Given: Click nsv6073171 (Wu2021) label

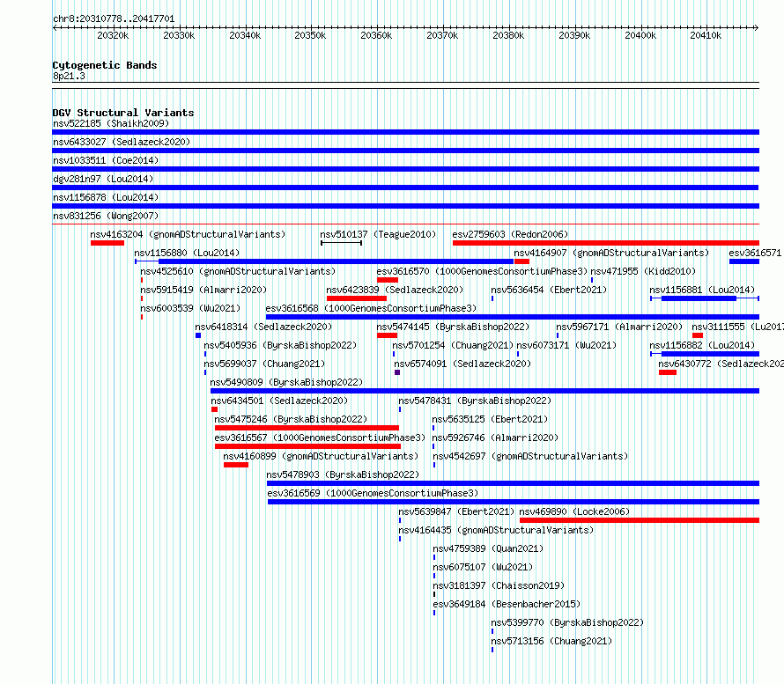Looking at the screenshot, I should click(566, 345).
